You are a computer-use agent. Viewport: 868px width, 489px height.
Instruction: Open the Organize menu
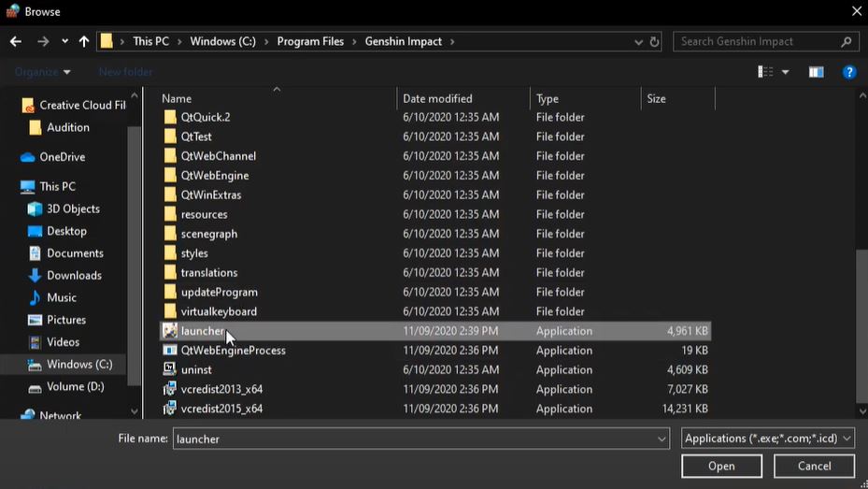point(42,72)
